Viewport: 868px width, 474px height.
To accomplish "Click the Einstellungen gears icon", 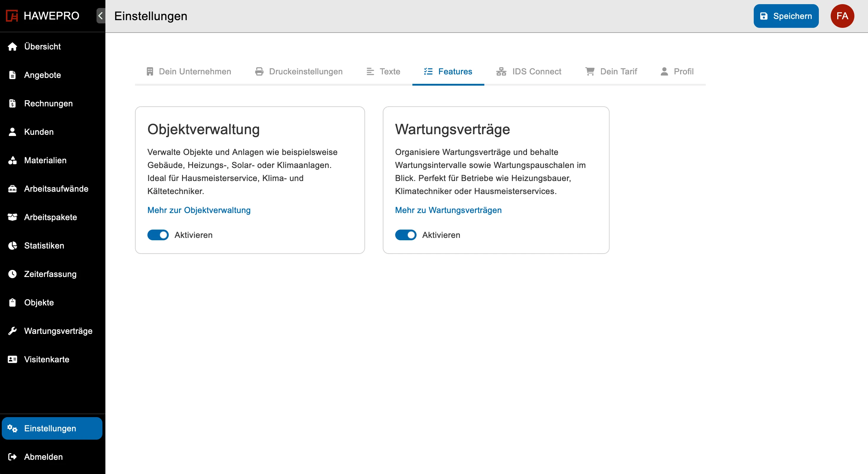I will (12, 428).
